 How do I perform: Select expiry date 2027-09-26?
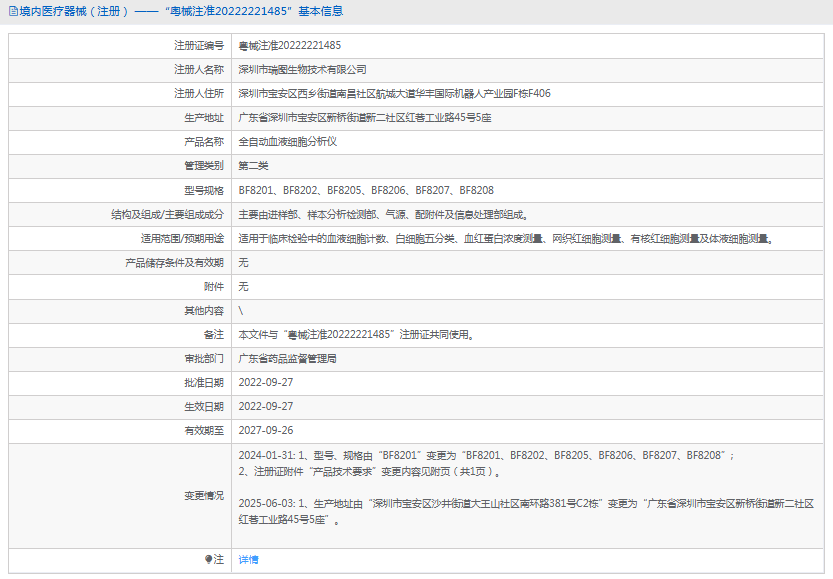coord(266,430)
